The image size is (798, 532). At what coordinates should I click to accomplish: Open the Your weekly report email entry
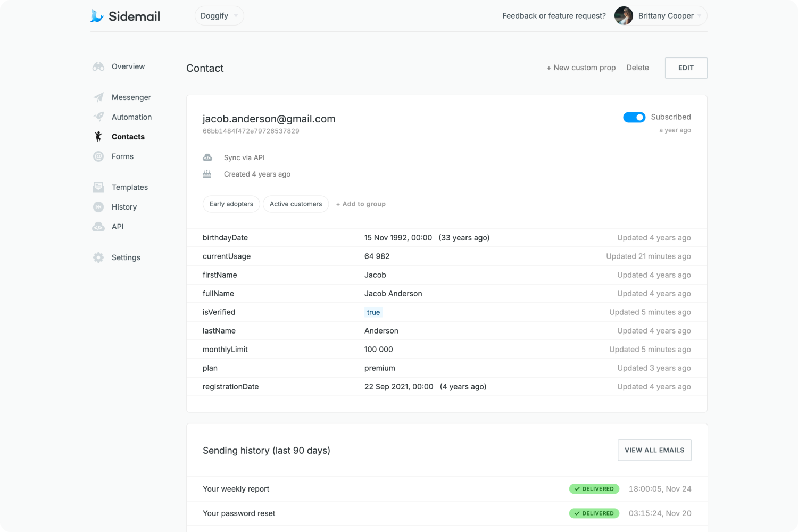pyautogui.click(x=236, y=488)
